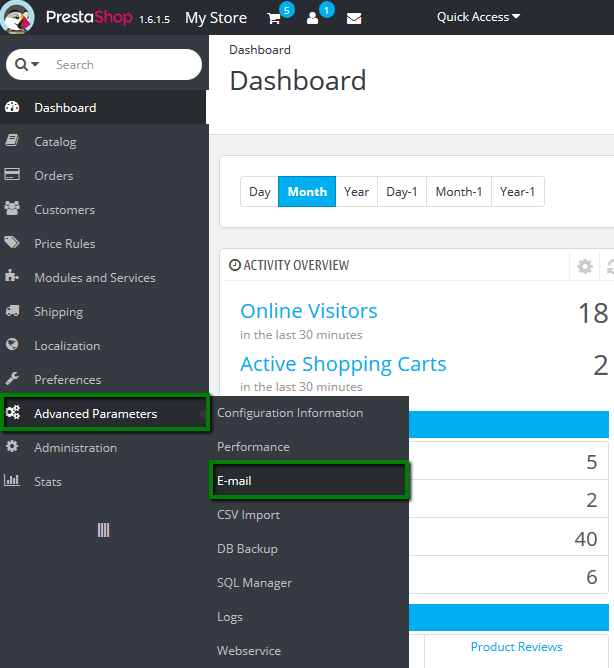Click the PrestaShop puffin logo
The height and width of the screenshot is (668, 614).
point(18,17)
